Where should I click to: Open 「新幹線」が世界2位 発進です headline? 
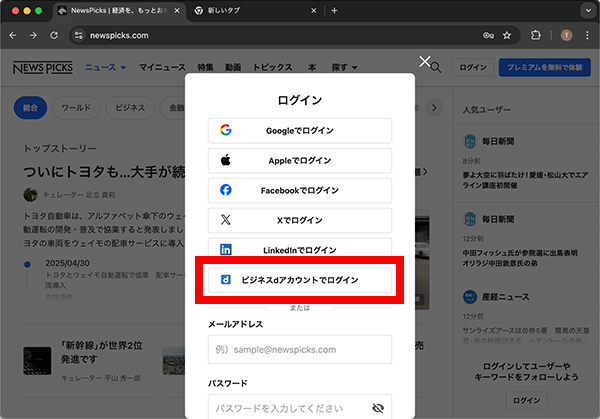[101, 352]
